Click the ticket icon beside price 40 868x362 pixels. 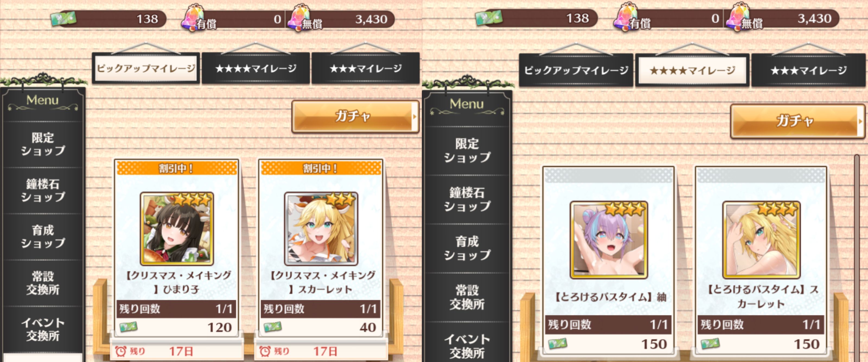(x=273, y=327)
